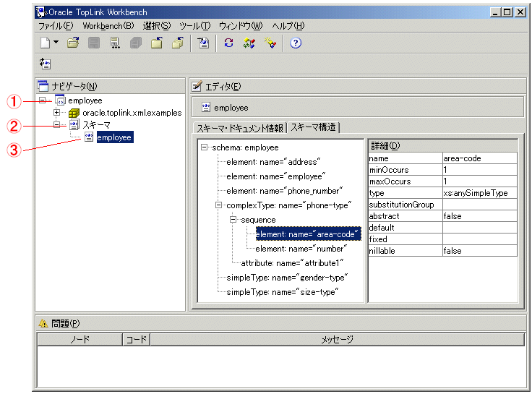Click the New project icon
This screenshot has height=394, width=532.
45,43
